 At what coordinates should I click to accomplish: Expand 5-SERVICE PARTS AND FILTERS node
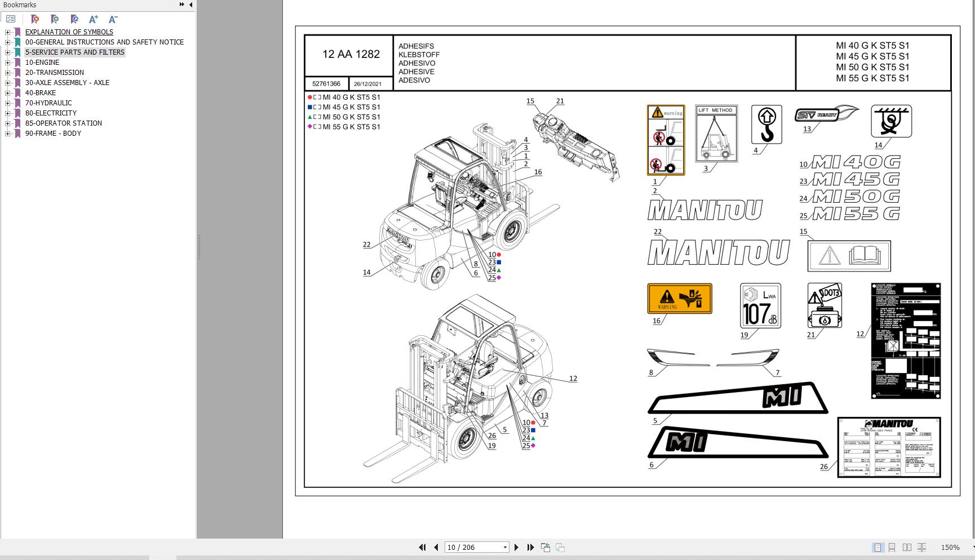coord(8,52)
